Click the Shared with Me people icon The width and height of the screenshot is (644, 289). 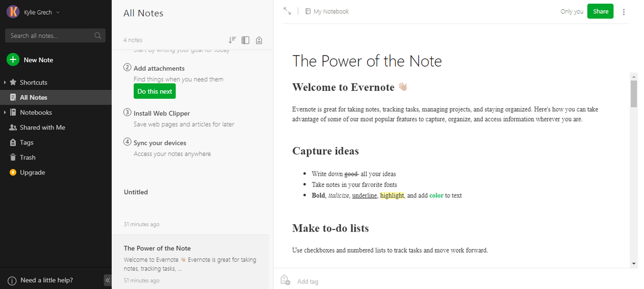pos(13,127)
